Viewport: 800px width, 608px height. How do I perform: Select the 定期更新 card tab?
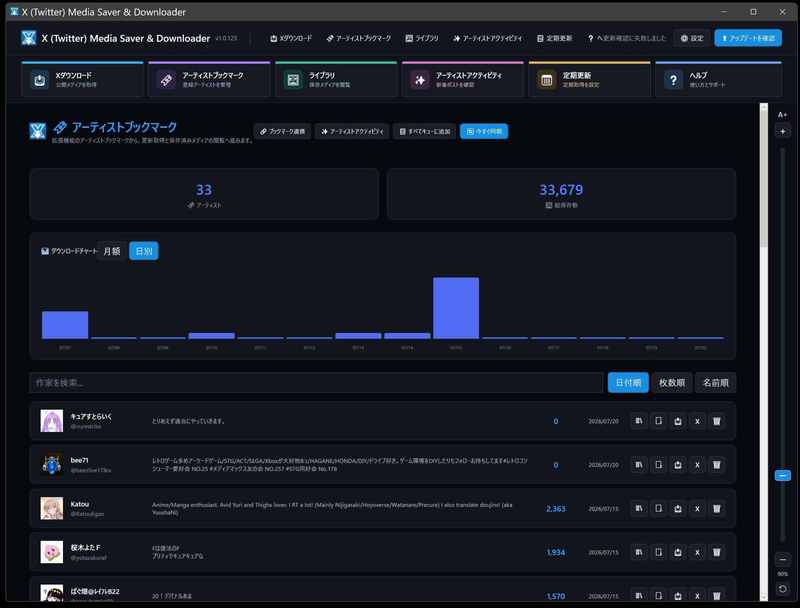(589, 80)
